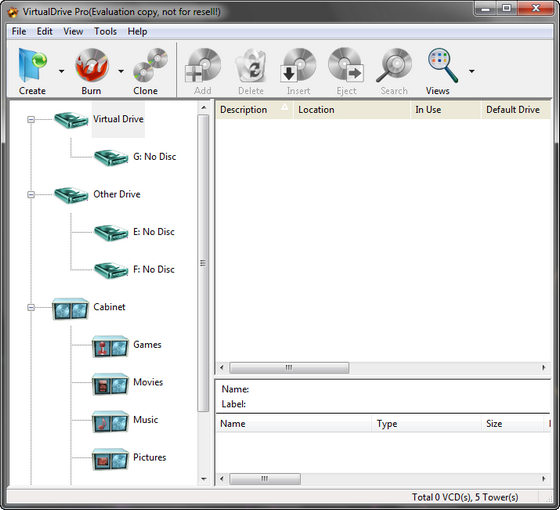560x510 pixels.
Task: Collapse the Other Drive tree node
Action: 31,195
